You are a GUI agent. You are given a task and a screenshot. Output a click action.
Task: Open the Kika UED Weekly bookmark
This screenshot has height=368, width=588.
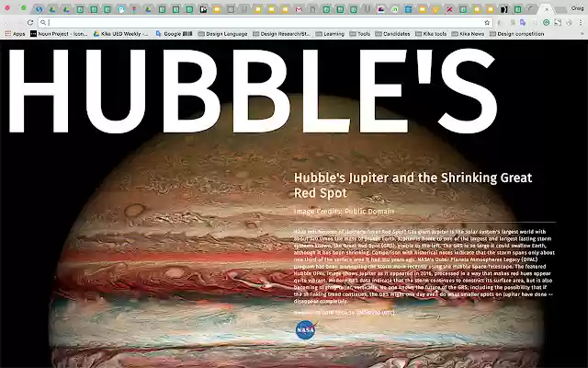click(x=120, y=34)
